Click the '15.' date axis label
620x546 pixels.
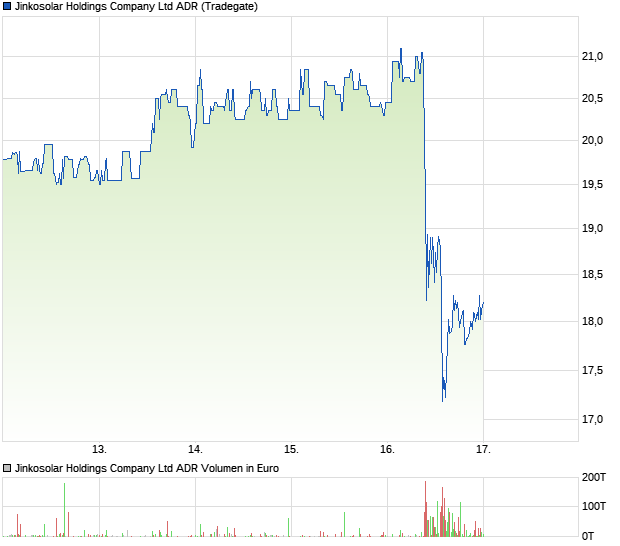point(291,450)
